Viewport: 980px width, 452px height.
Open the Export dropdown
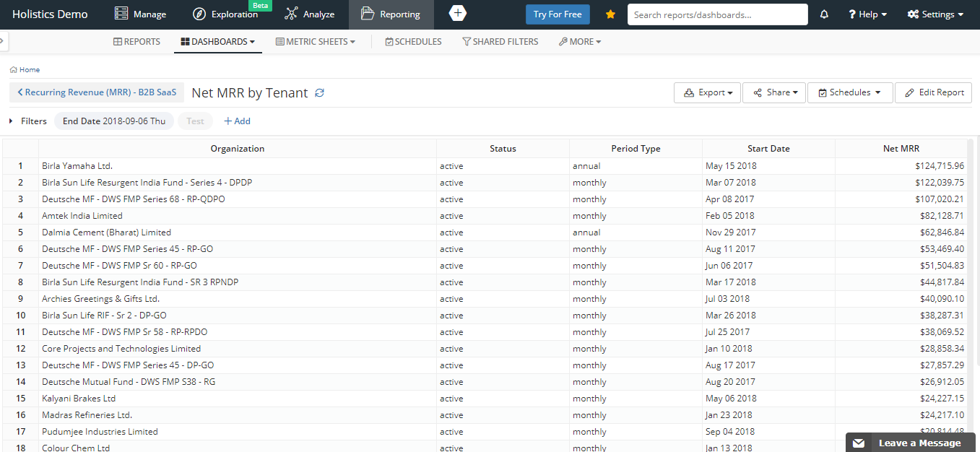[707, 92]
